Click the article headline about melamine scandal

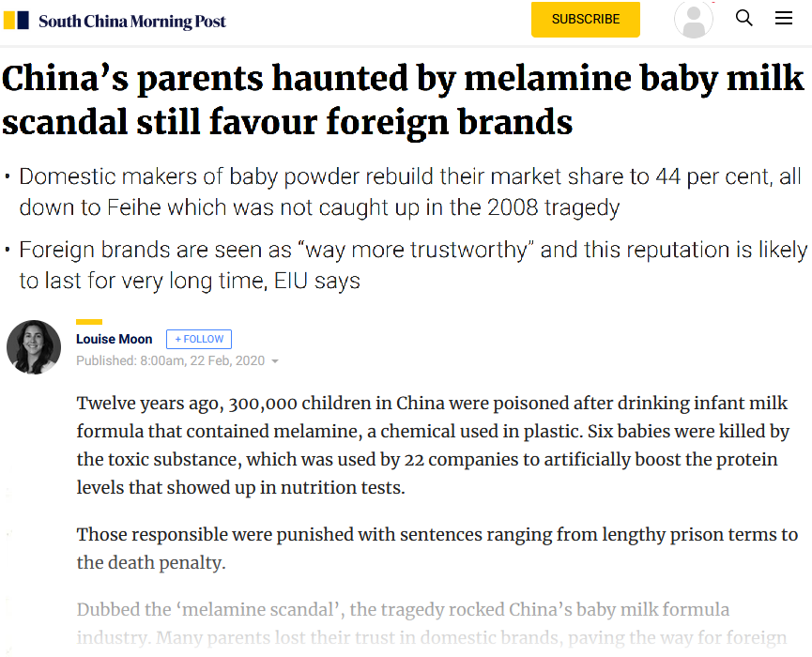click(403, 99)
